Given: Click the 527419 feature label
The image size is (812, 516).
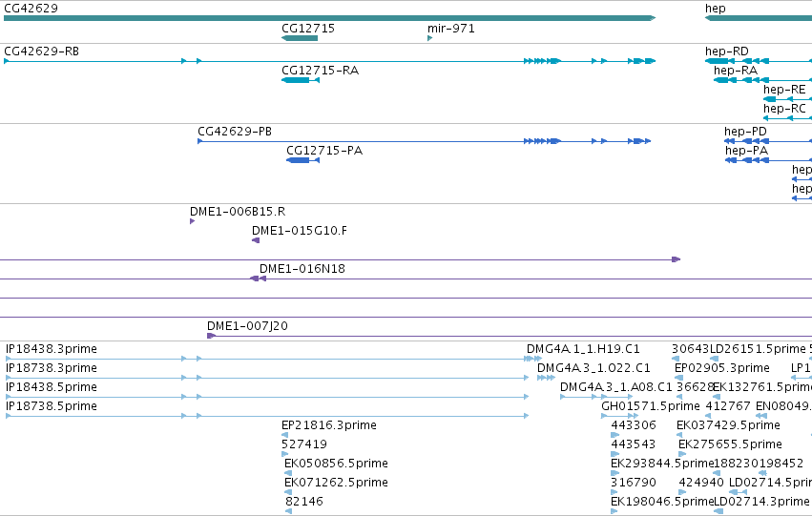Looking at the screenshot, I should tap(304, 444).
